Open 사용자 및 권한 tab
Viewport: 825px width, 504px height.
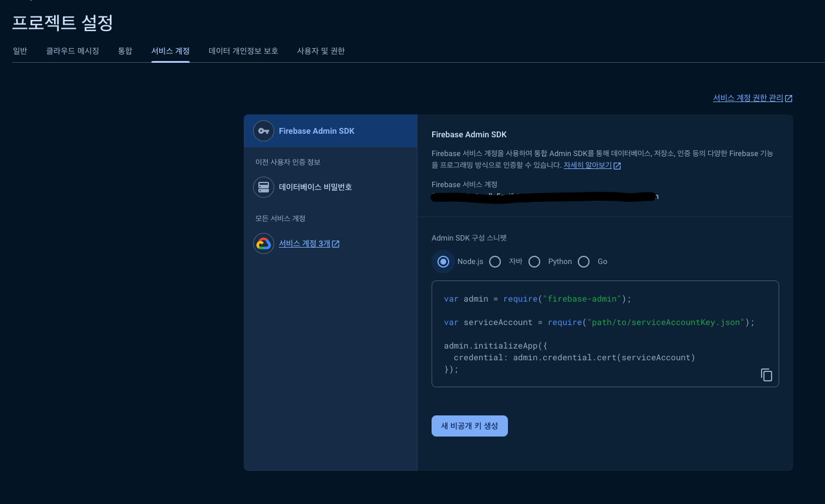coord(321,51)
